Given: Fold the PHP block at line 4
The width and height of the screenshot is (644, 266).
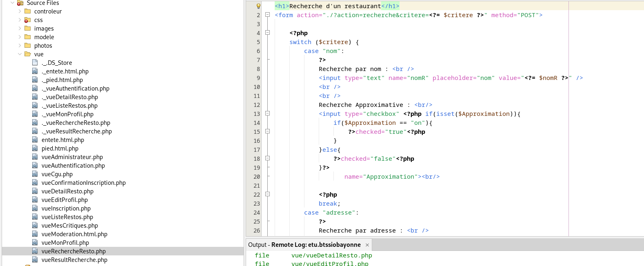Looking at the screenshot, I should coord(268,33).
